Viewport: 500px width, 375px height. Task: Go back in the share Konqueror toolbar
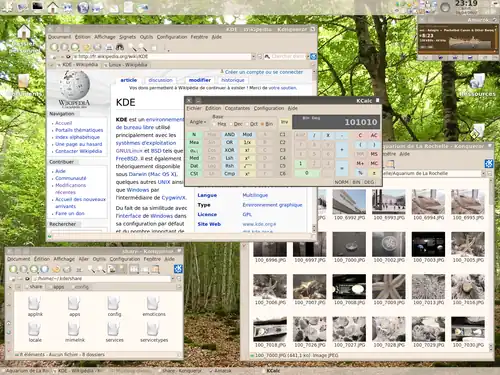point(13,269)
